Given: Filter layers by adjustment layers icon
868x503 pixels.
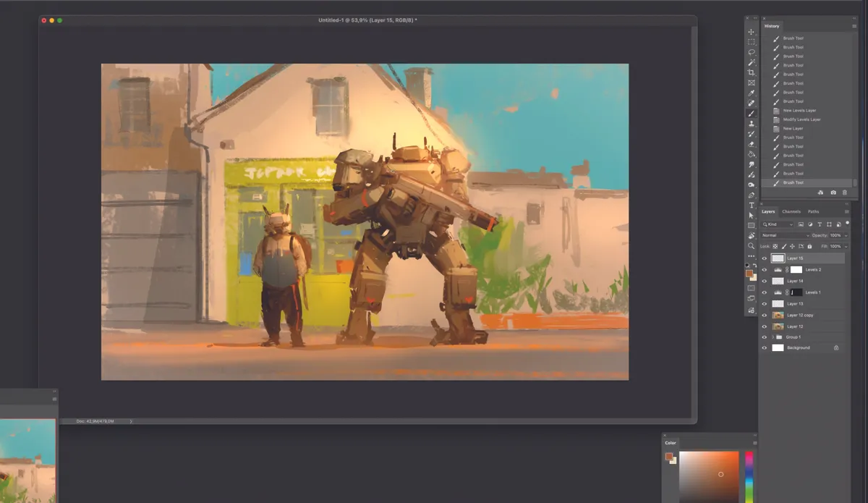Looking at the screenshot, I should tap(810, 224).
